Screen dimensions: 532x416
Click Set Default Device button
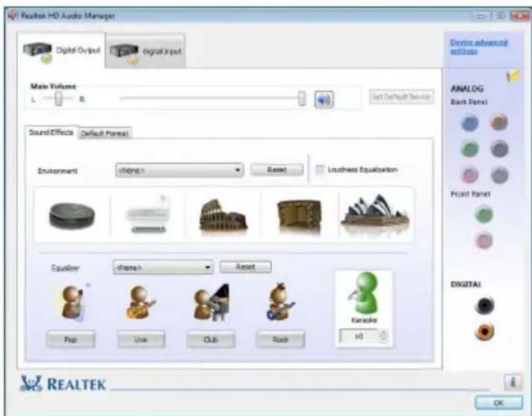tap(401, 97)
